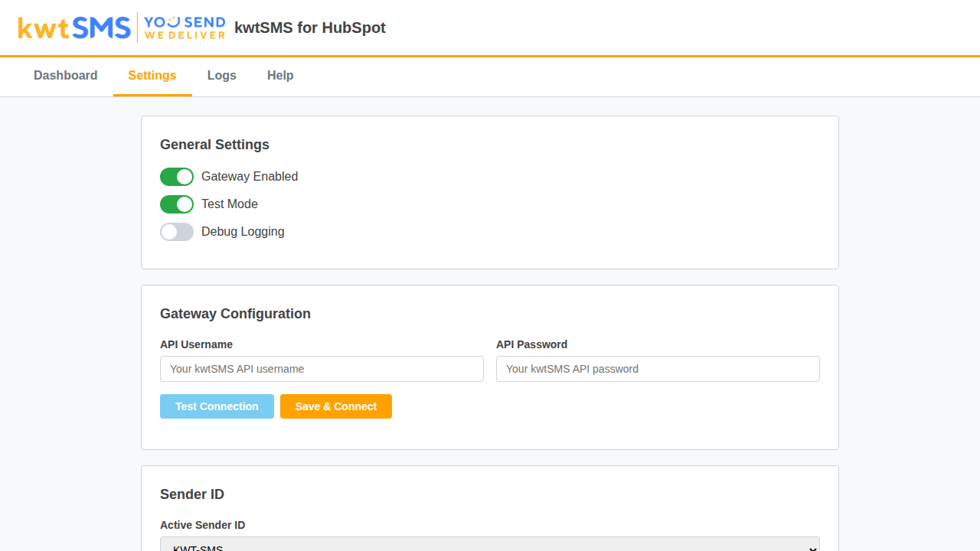Click the Test Connection button

(x=217, y=406)
